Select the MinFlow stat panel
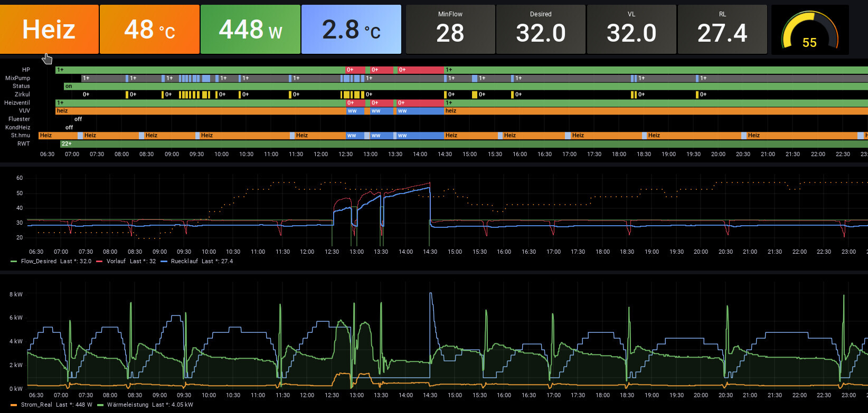The height and width of the screenshot is (413, 868). [x=450, y=29]
